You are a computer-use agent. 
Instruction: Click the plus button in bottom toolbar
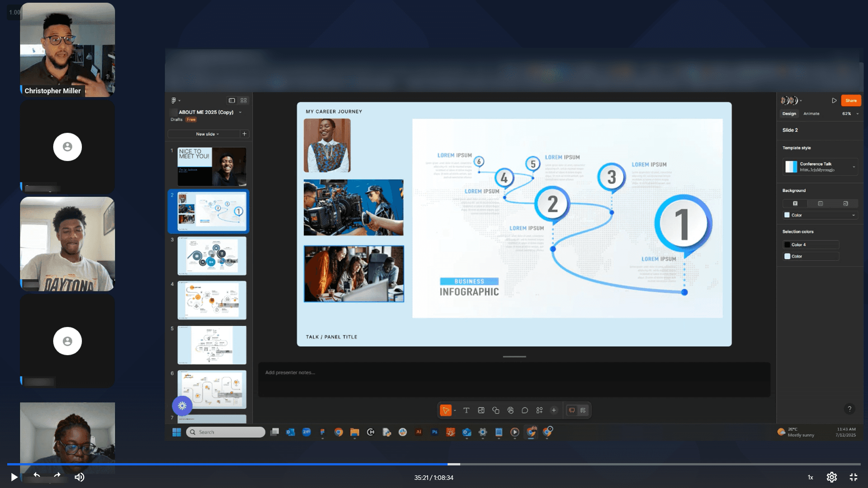(554, 410)
